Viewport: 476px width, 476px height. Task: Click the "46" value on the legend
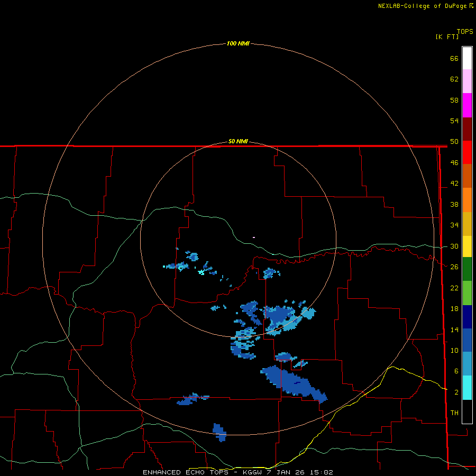[454, 162]
